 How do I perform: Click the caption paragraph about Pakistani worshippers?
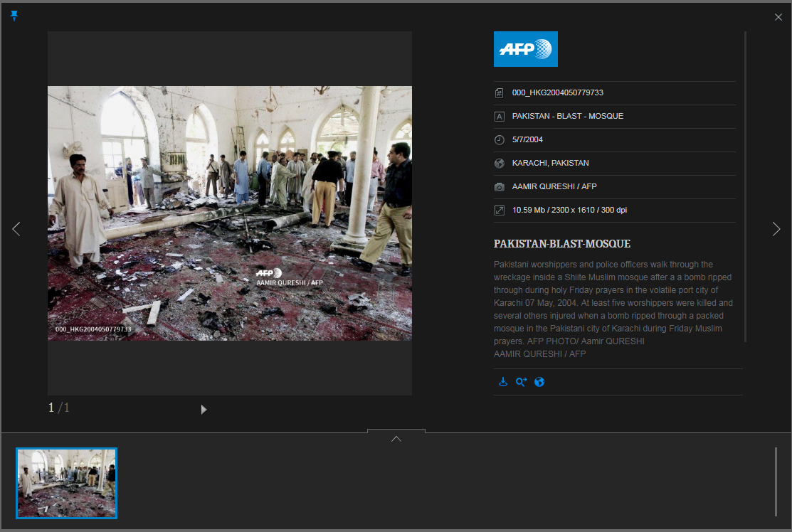coord(613,303)
